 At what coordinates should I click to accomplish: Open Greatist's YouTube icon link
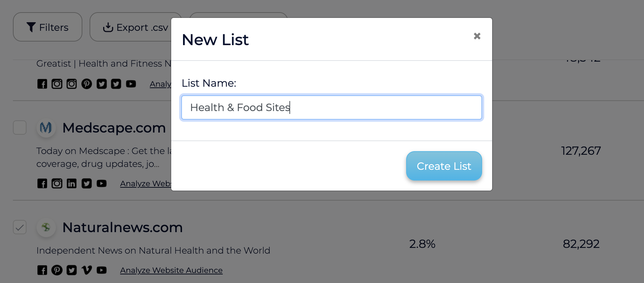coord(131,84)
